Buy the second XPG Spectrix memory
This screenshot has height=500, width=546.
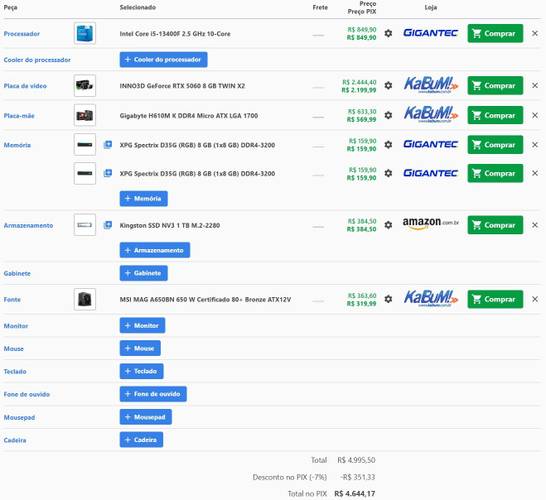(495, 173)
